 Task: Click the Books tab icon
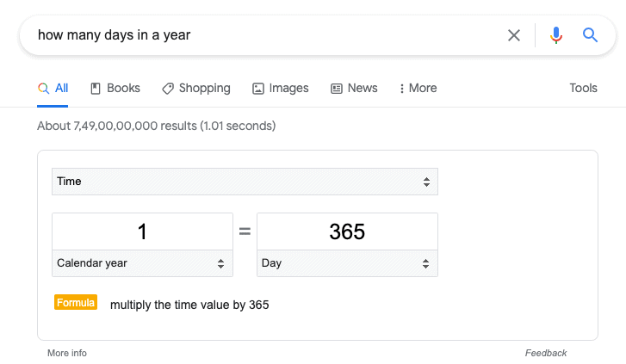(x=96, y=89)
